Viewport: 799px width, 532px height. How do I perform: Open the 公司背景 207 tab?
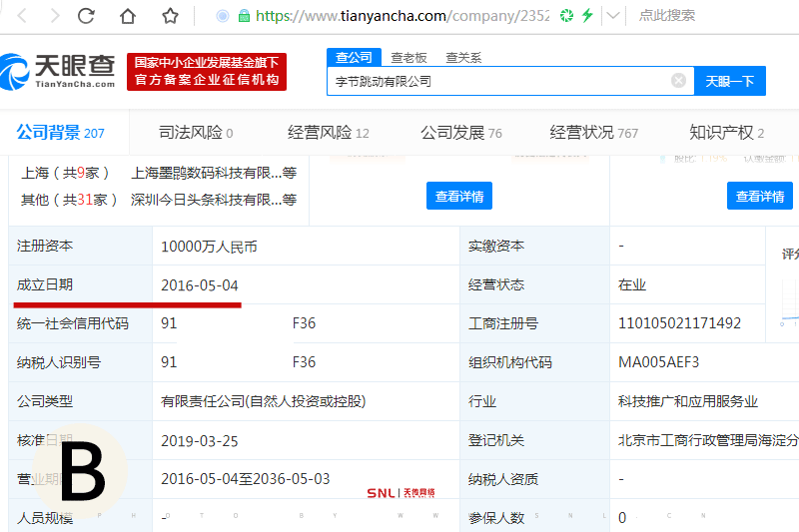(x=60, y=133)
